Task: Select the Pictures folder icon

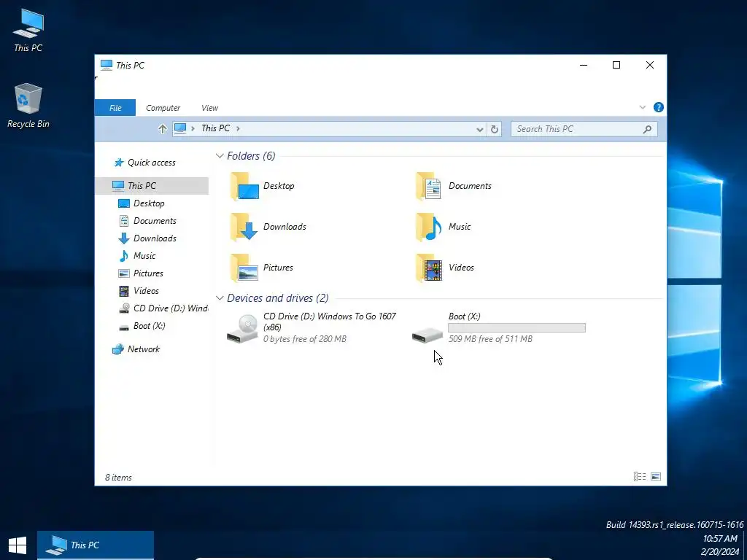Action: (x=244, y=268)
